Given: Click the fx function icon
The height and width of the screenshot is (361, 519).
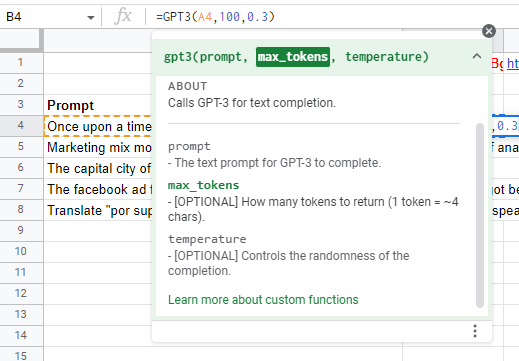Looking at the screenshot, I should (123, 16).
